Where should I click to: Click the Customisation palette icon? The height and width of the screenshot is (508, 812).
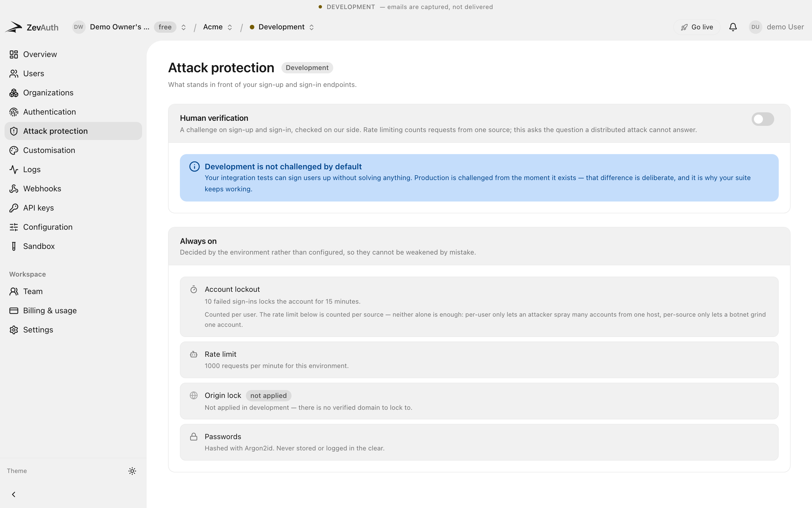click(x=14, y=150)
